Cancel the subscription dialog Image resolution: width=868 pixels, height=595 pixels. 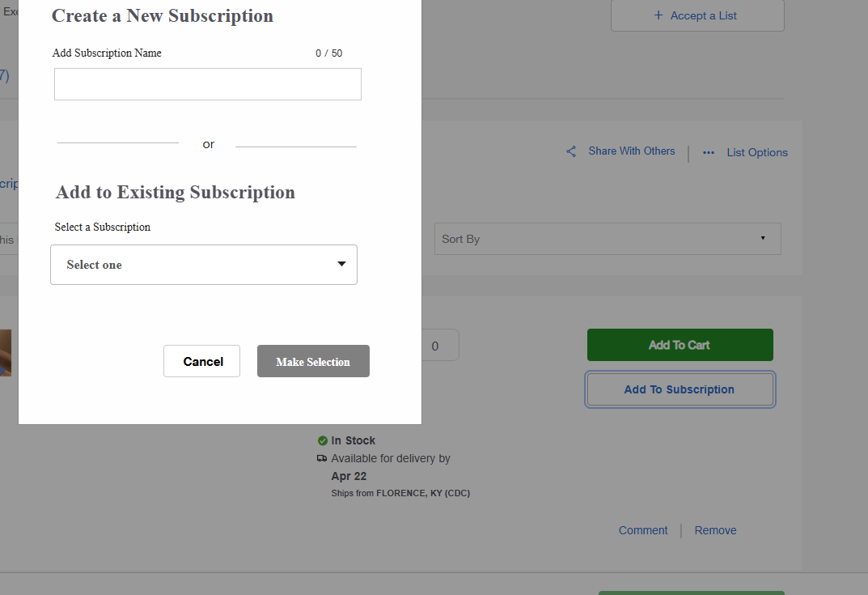[x=201, y=361]
